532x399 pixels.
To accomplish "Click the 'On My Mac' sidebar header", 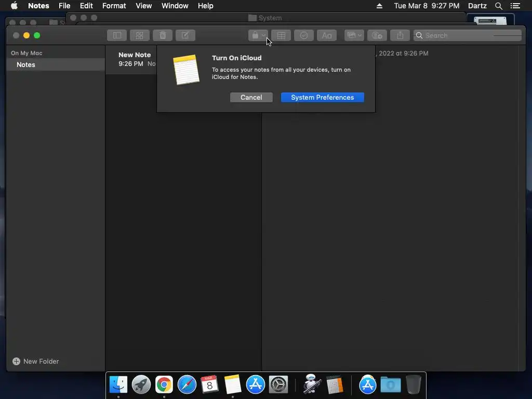I will pyautogui.click(x=26, y=53).
